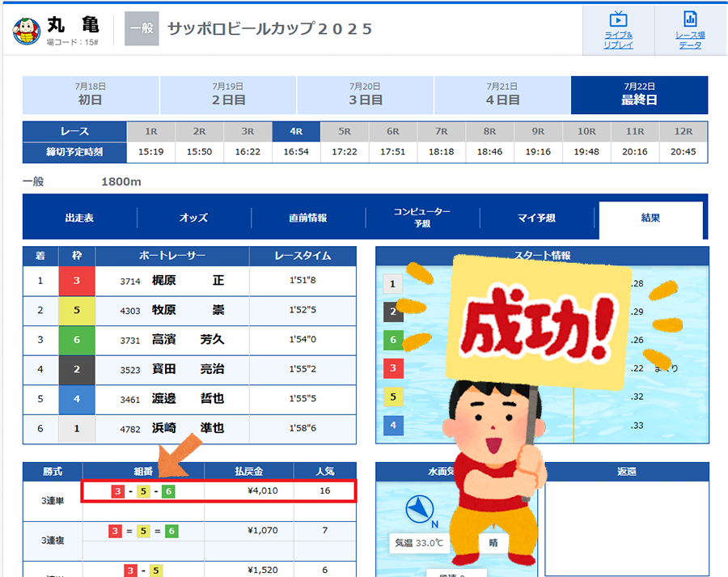
Task: Click race time 1'58"6
Action: [x=303, y=428]
